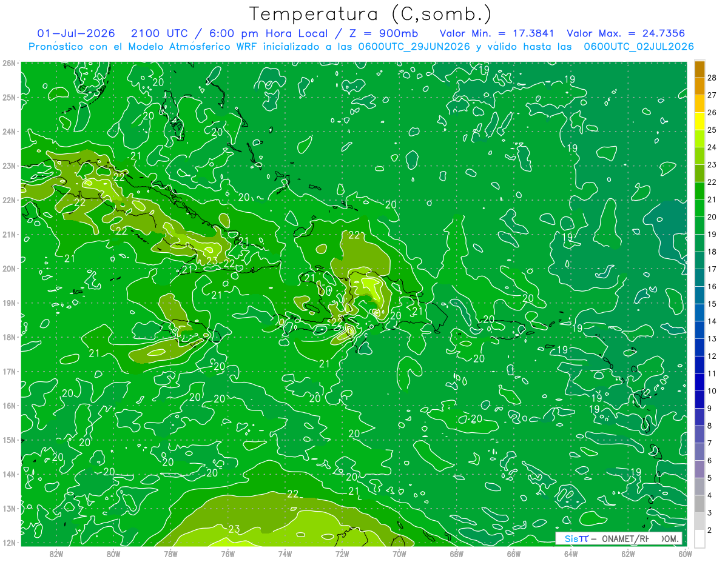Click the "21N" latitude axis label
Image resolution: width=728 pixels, height=562 pixels.
pyautogui.click(x=8, y=234)
